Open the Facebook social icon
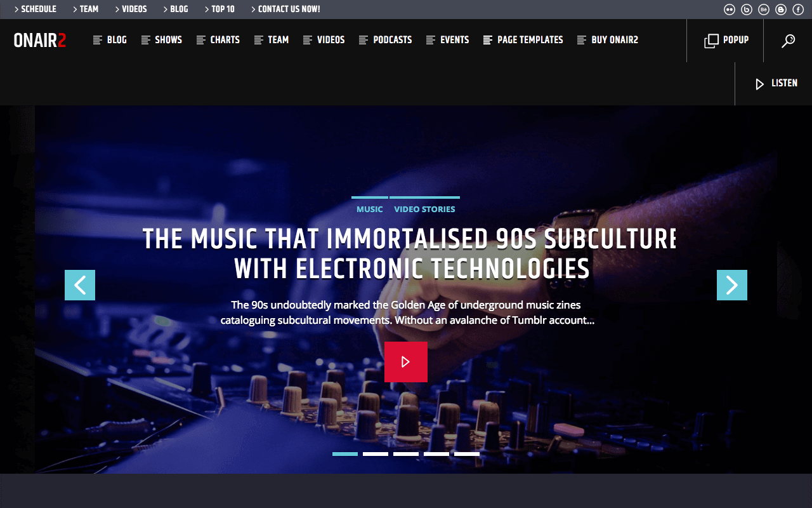Screen dimensions: 812x508 pyautogui.click(x=798, y=10)
